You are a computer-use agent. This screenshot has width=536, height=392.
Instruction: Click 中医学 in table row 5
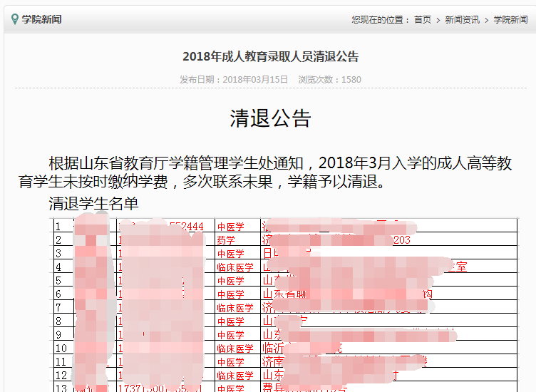tap(231, 281)
